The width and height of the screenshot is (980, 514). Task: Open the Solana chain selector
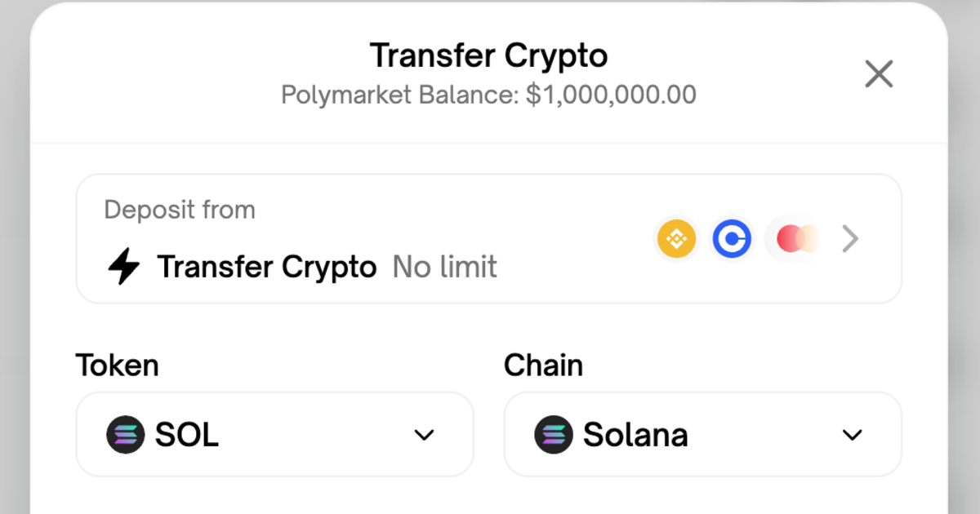(x=702, y=434)
